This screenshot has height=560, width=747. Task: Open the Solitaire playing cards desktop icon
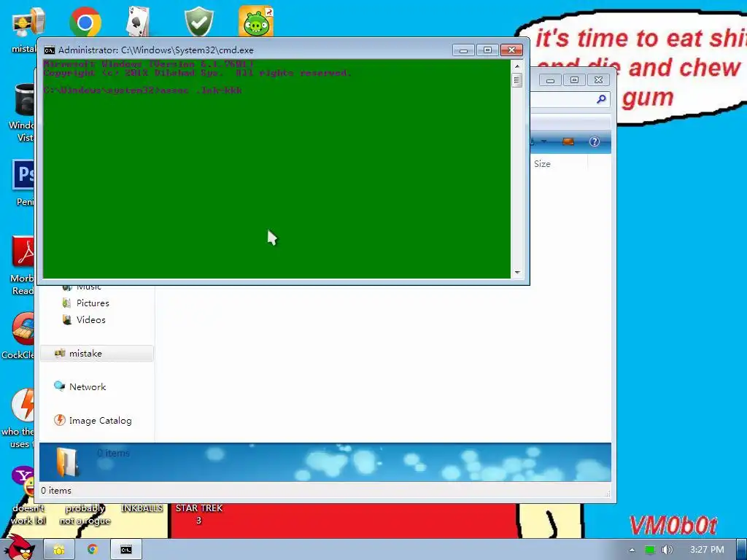[138, 22]
